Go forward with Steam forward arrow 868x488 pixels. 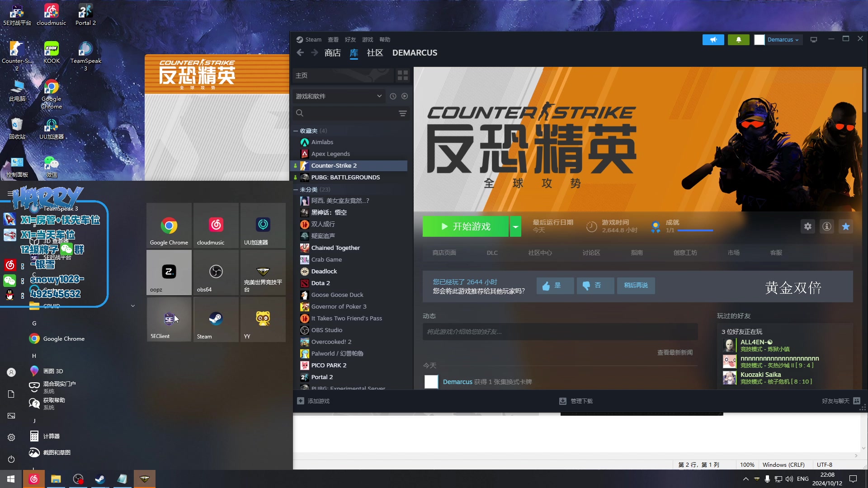tap(315, 53)
